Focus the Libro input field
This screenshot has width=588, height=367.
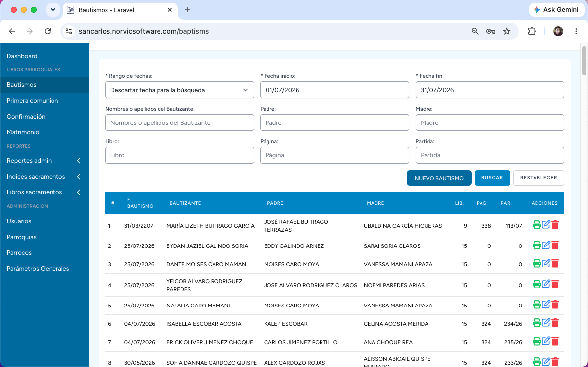179,155
